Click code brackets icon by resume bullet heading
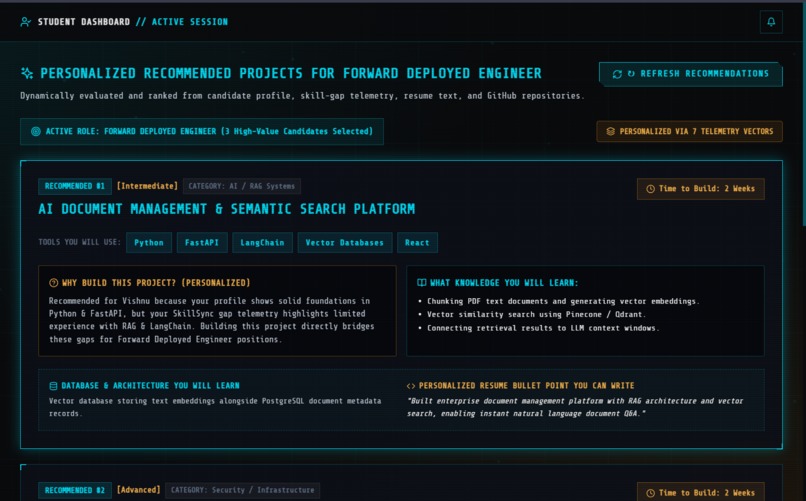806x501 pixels. pyautogui.click(x=411, y=386)
